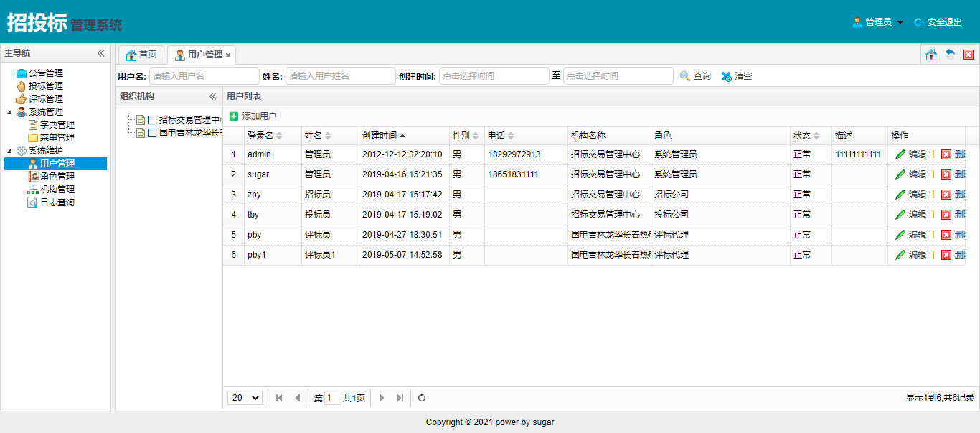Go to the last page of results
The width and height of the screenshot is (980, 433).
[x=400, y=398]
